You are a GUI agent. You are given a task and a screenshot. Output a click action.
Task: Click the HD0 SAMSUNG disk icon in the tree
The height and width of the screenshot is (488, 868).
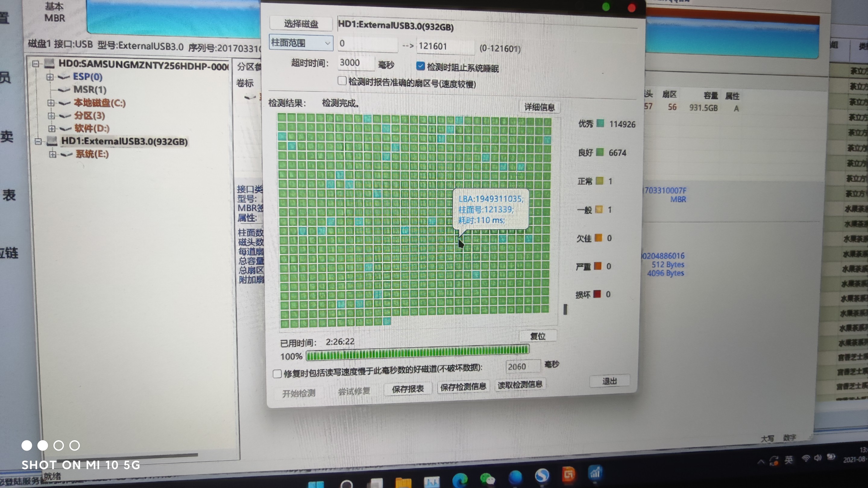pos(49,63)
